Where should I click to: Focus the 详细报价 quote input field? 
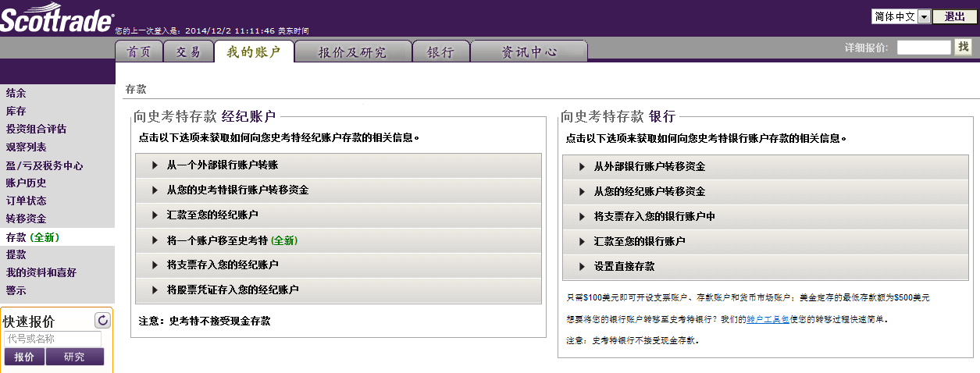(x=923, y=48)
